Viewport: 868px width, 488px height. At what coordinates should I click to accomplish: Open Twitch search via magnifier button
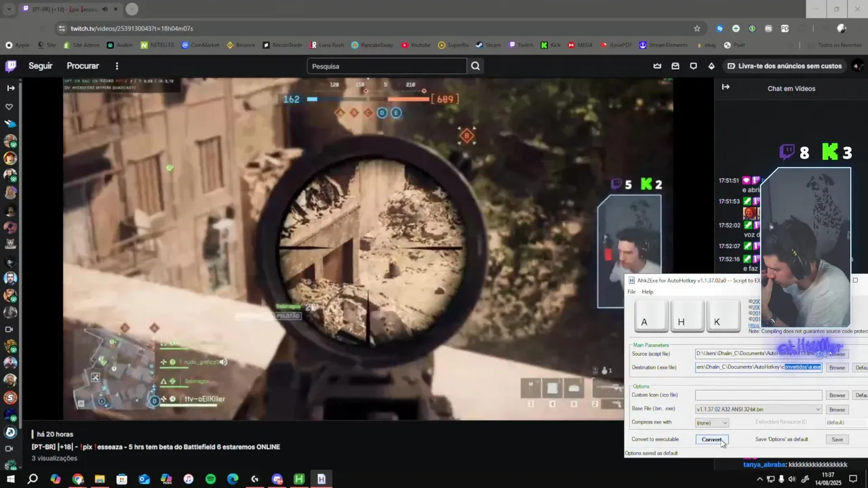click(x=475, y=66)
